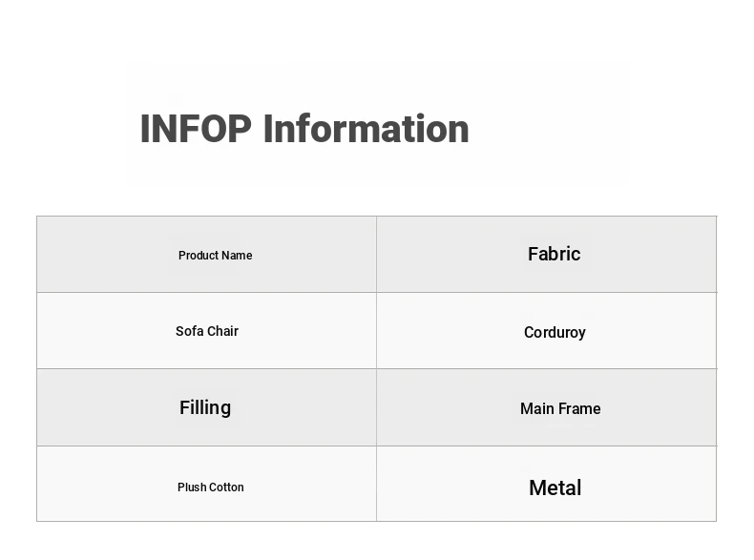Screen dimensions: 754x560
Task: Click the Filling header cell
Action: (207, 407)
